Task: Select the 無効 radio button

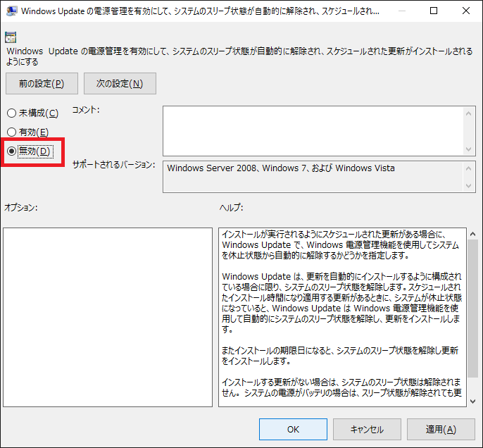Action: (11, 151)
